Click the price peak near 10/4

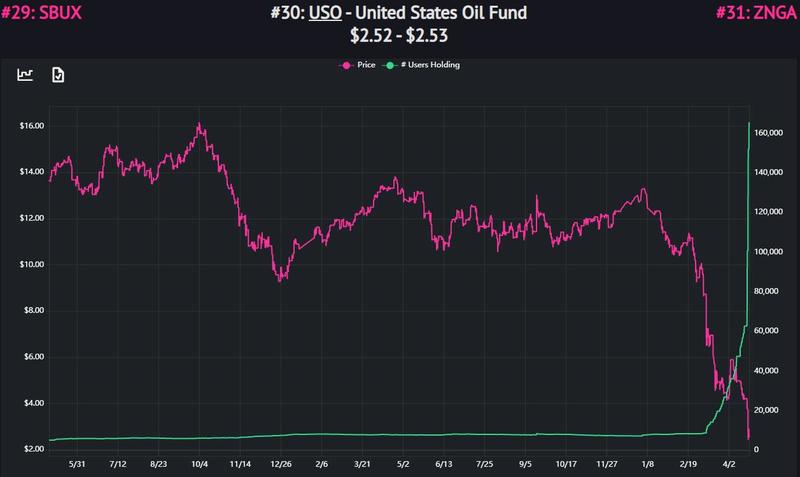coord(199,124)
